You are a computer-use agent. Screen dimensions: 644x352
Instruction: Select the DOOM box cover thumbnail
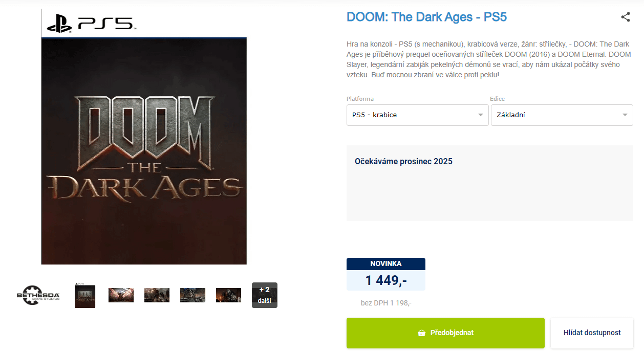[85, 295]
